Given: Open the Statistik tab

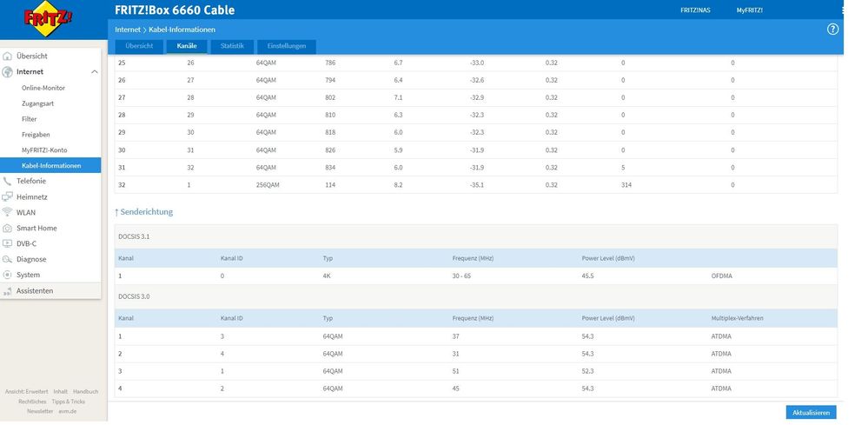Looking at the screenshot, I should point(232,46).
